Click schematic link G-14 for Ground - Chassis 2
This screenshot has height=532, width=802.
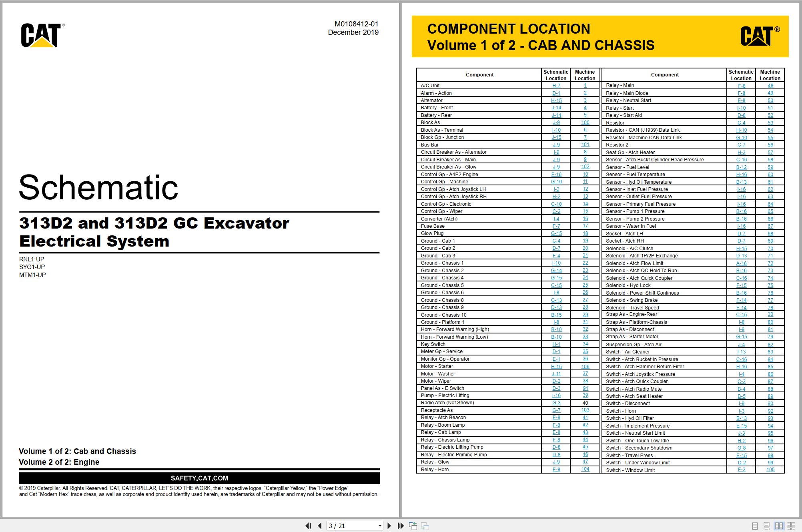[x=556, y=271]
